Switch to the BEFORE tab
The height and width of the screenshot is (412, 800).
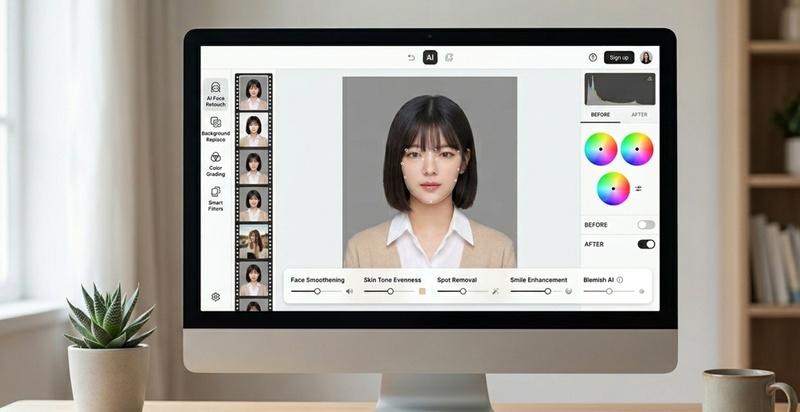pyautogui.click(x=601, y=115)
